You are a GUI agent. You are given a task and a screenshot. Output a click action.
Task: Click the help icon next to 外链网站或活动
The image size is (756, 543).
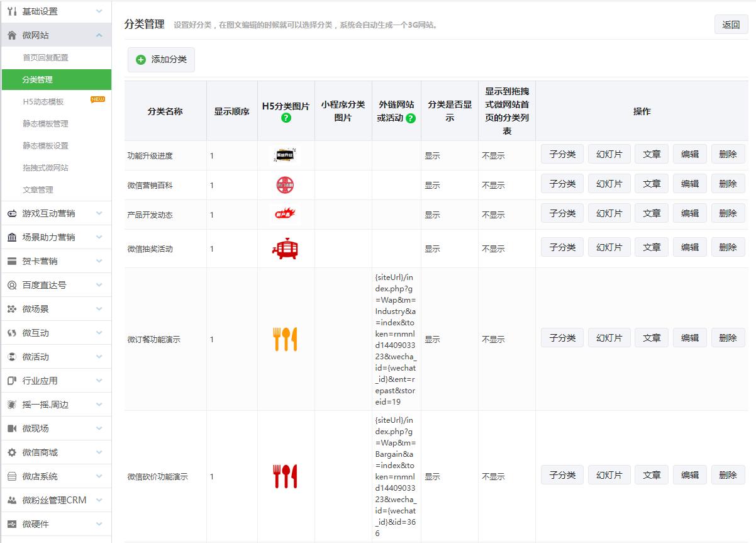click(x=411, y=118)
